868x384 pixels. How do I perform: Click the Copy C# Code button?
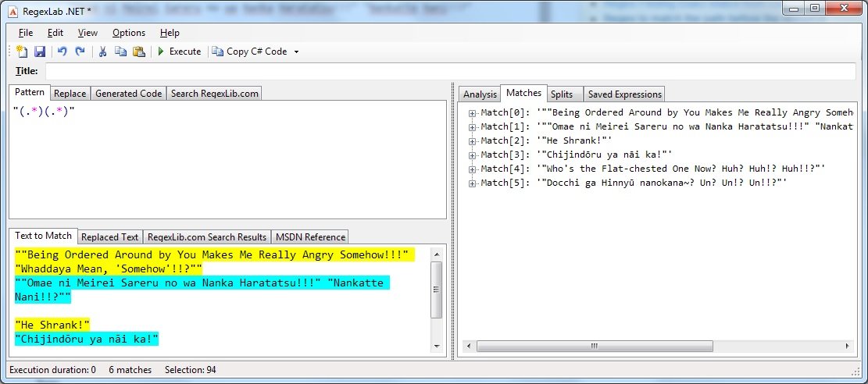click(250, 52)
